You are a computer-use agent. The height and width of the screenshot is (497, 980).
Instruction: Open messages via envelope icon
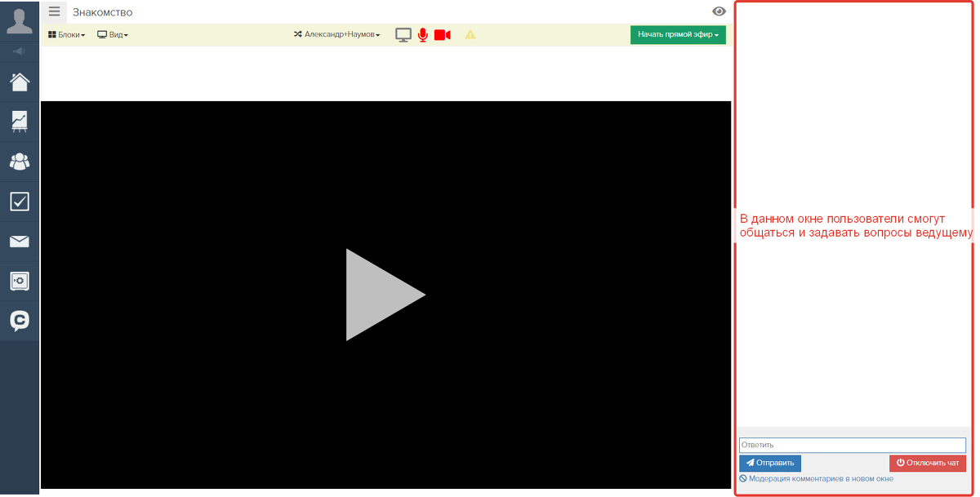pos(20,242)
